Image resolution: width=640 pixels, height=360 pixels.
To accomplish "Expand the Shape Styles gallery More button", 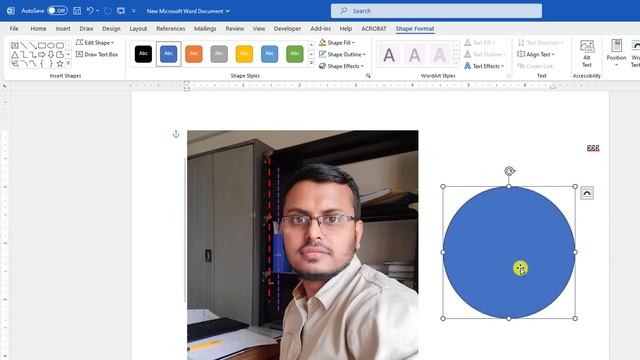I will (311, 63).
